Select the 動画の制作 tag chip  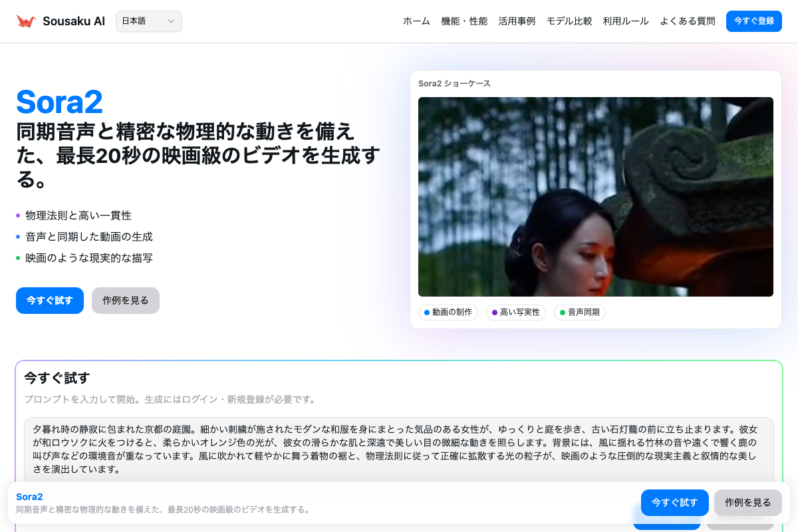point(448,313)
